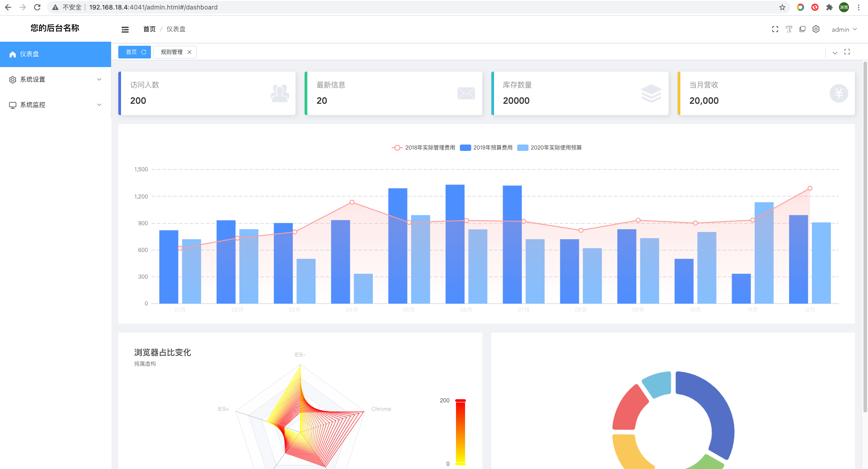Click the insecure warning icon in address bar
This screenshot has height=469, width=868.
point(55,7)
